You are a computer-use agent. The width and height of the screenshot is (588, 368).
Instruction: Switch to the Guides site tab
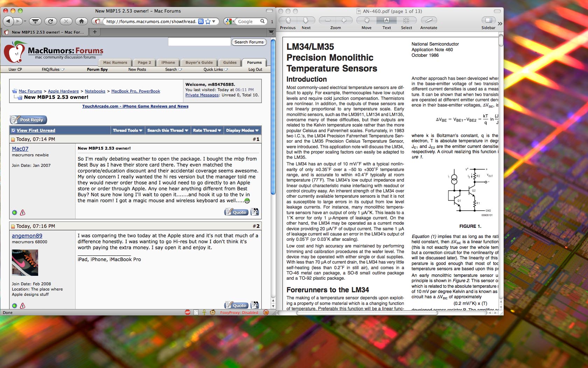[230, 62]
